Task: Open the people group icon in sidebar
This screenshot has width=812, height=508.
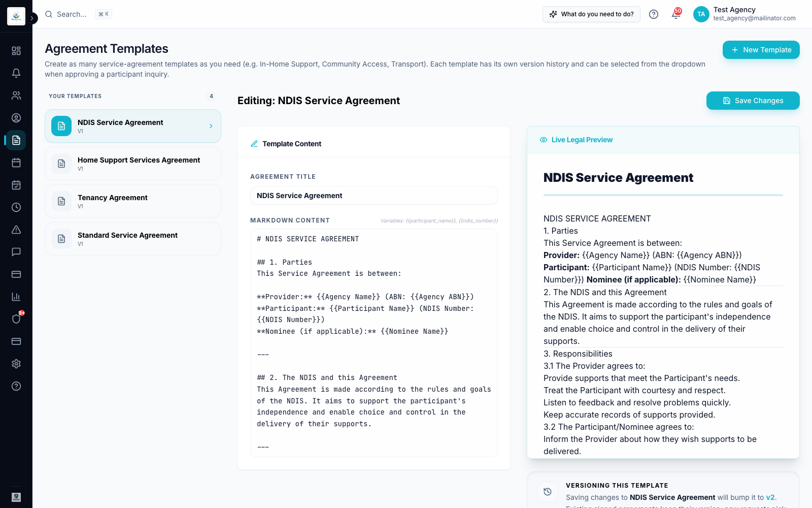Action: point(16,96)
